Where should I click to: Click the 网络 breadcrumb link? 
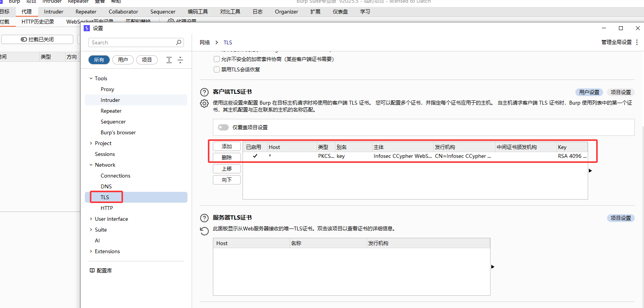205,42
